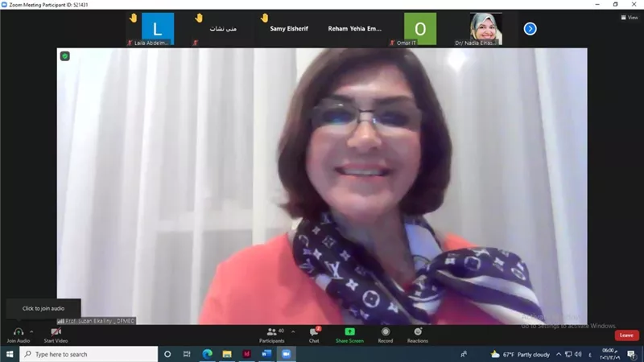Click raised hand icon on Laila's tile

click(x=133, y=18)
